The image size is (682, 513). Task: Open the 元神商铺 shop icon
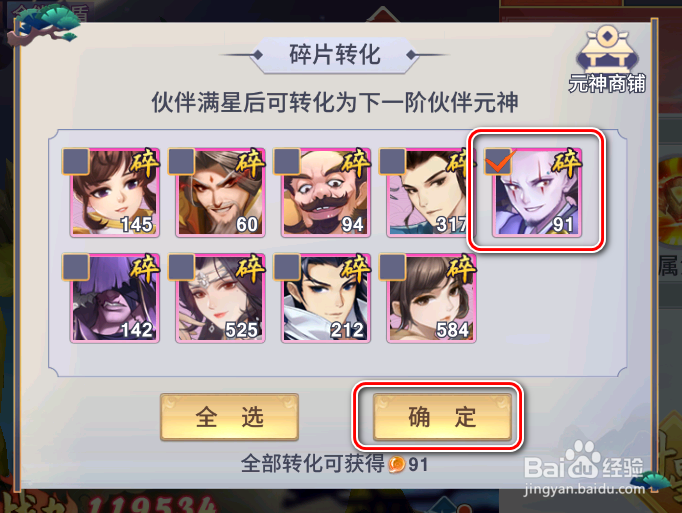(x=607, y=59)
